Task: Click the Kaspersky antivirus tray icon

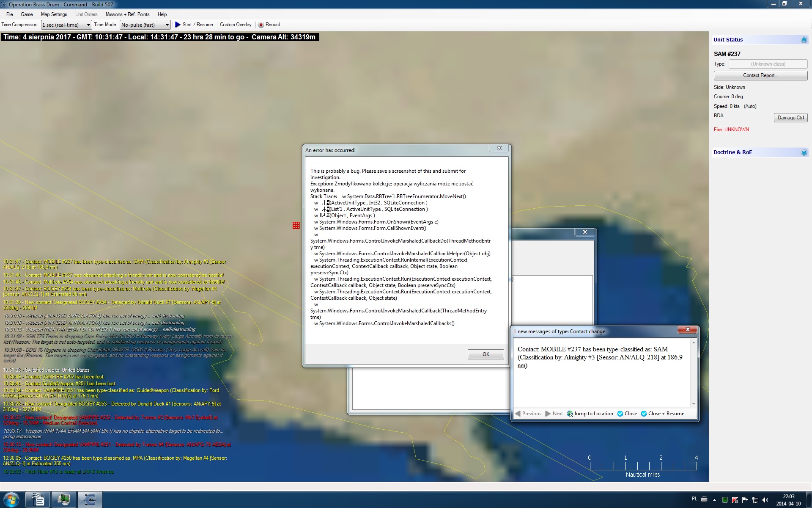Action: [735, 500]
